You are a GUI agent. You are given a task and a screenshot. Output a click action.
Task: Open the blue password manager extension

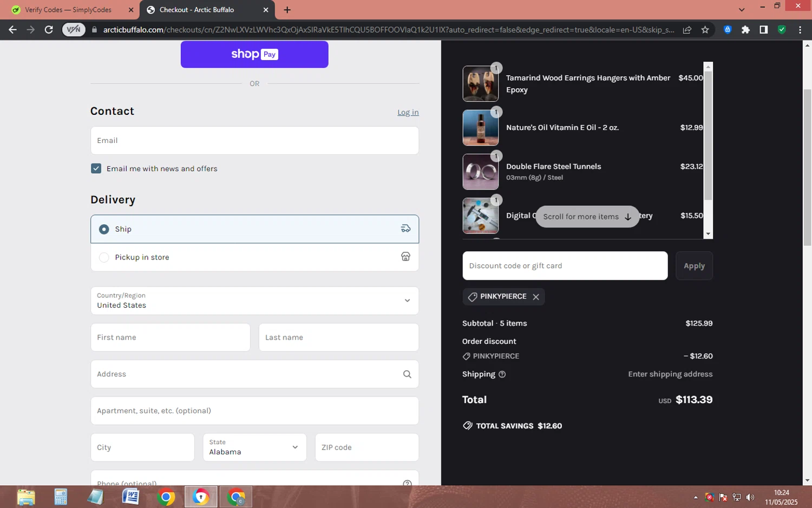click(x=728, y=30)
